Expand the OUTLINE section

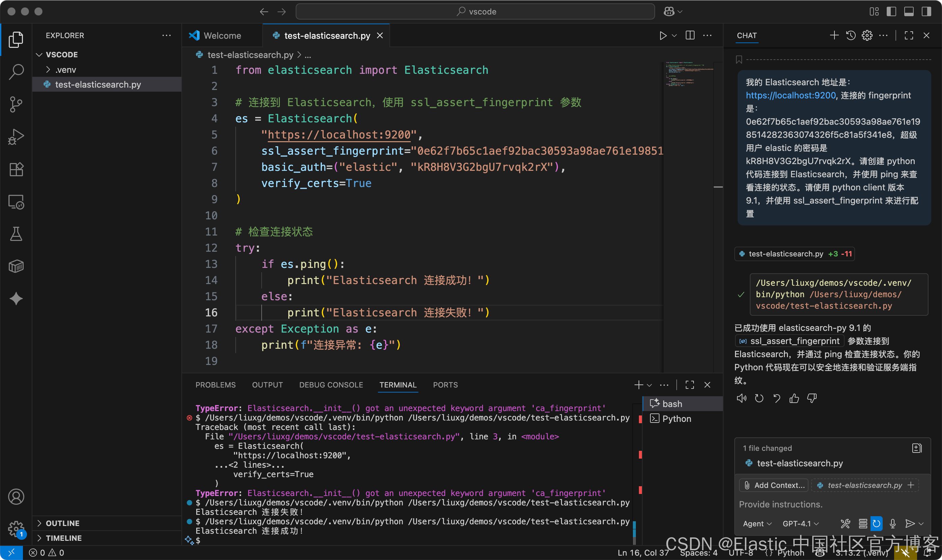tap(39, 523)
